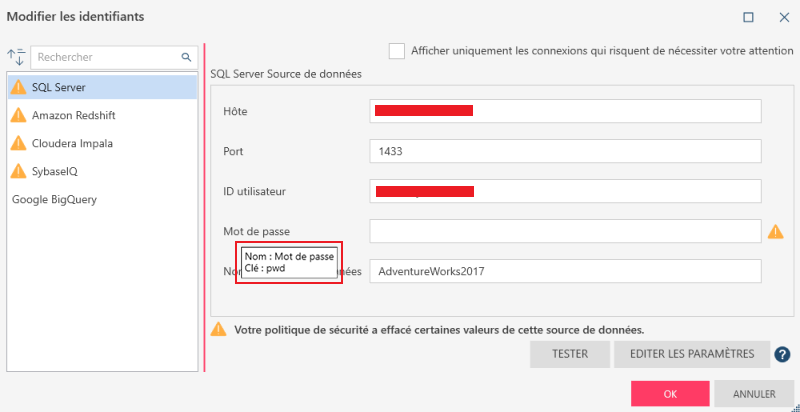Click the Mot de passe field

click(565, 232)
